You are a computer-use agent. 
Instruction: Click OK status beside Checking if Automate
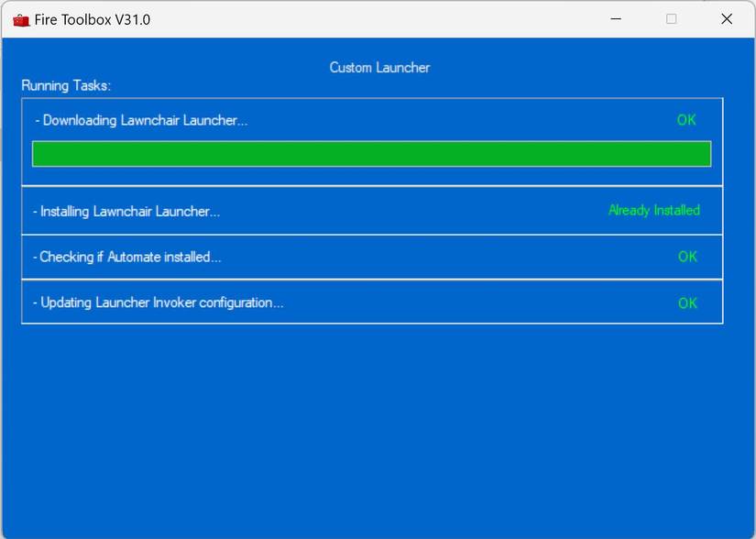tap(687, 258)
